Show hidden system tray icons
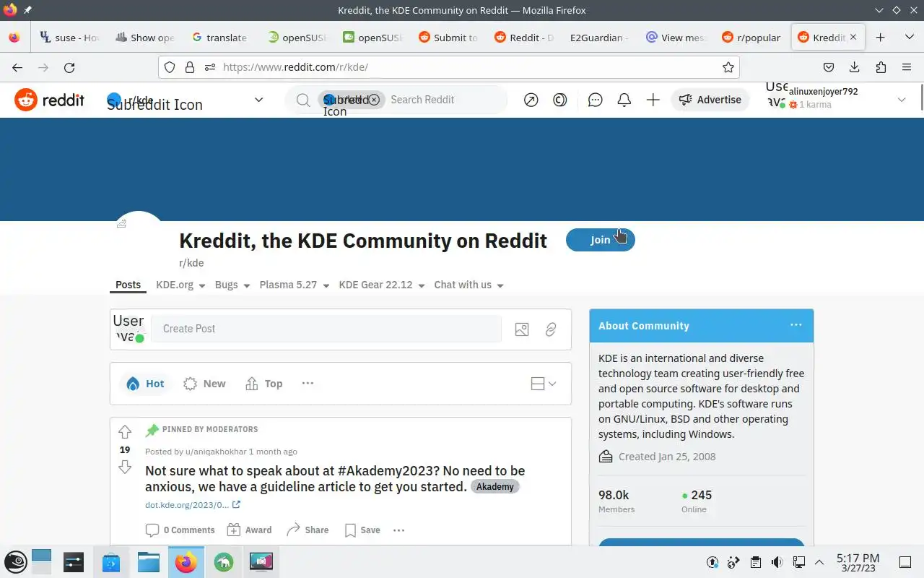This screenshot has height=578, width=924. pos(819,562)
